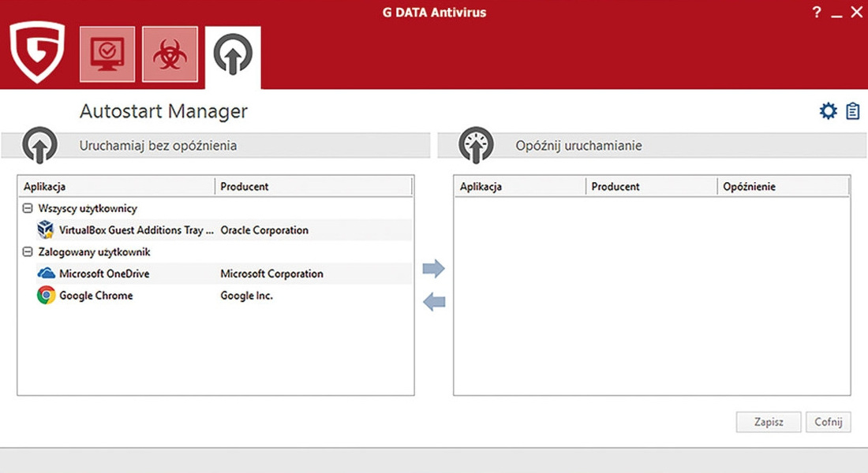This screenshot has height=473, width=868.
Task: Sort by the Opóźnienie column header
Action: pos(747,186)
